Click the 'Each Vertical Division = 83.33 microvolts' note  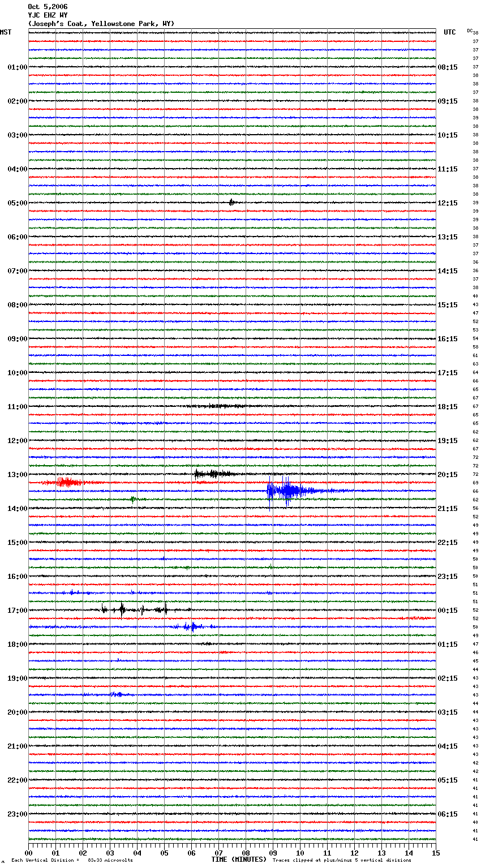tap(72, 861)
